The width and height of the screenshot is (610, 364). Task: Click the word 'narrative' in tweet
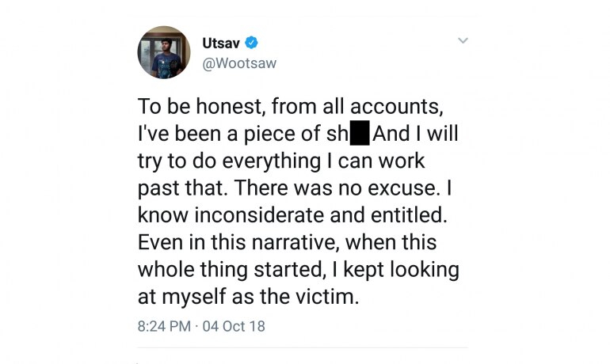(292, 242)
